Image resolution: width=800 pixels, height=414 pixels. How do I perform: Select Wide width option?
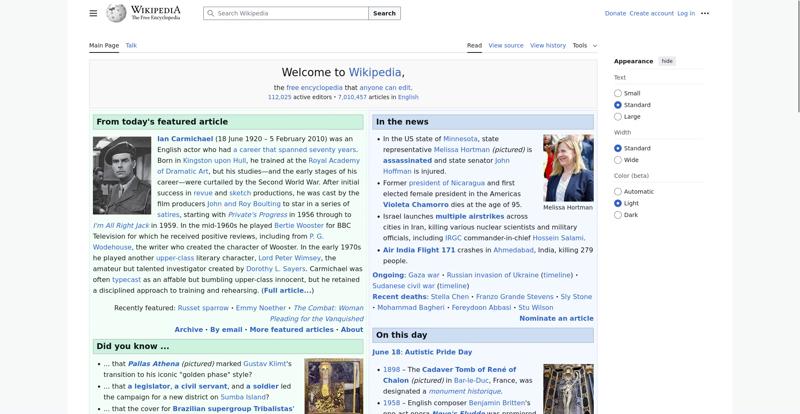tap(618, 160)
